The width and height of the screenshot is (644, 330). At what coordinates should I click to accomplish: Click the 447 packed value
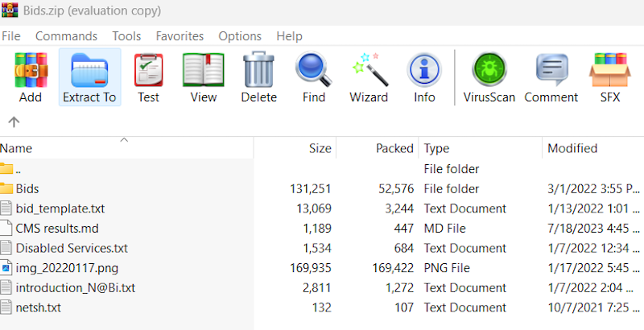pos(403,229)
